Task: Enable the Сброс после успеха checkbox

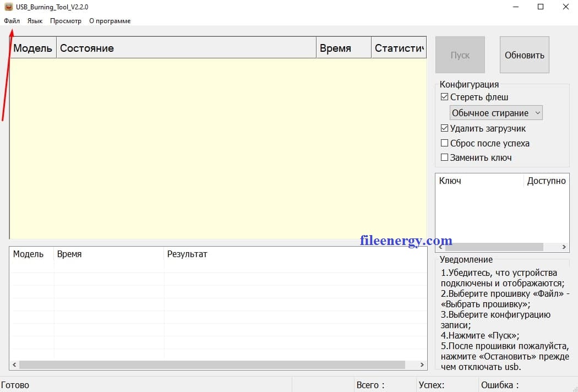Action: [445, 143]
